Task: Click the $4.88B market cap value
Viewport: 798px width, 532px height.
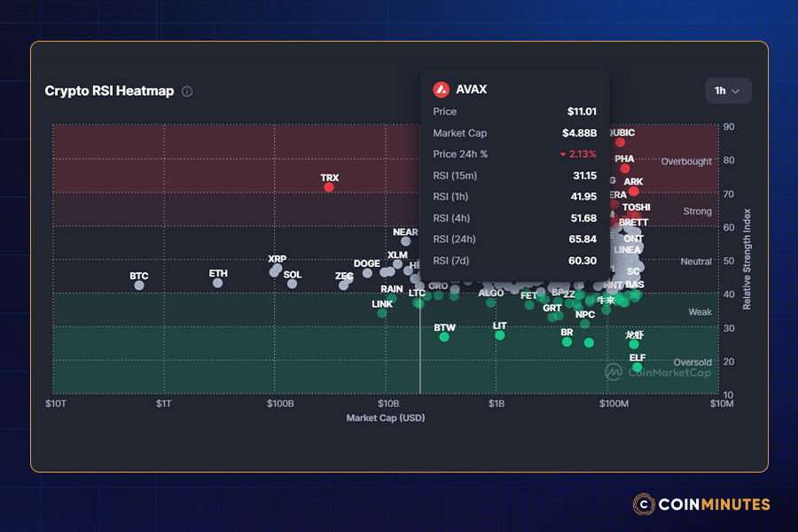Action: click(579, 133)
